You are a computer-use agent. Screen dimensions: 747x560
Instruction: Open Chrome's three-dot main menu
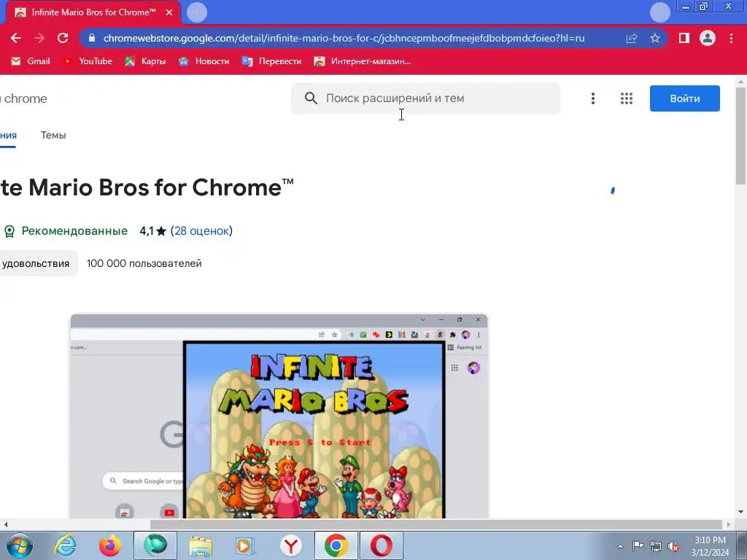click(731, 38)
